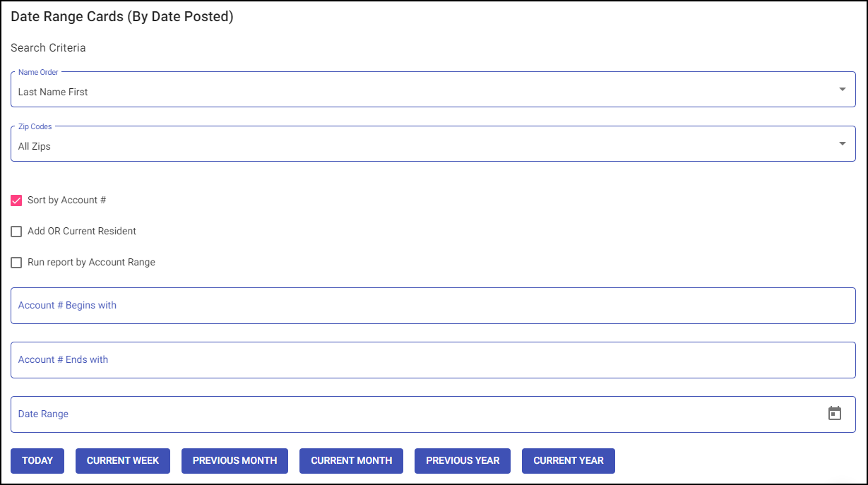Pick the CURRENT YEAR button
868x485 pixels.
pyautogui.click(x=569, y=460)
